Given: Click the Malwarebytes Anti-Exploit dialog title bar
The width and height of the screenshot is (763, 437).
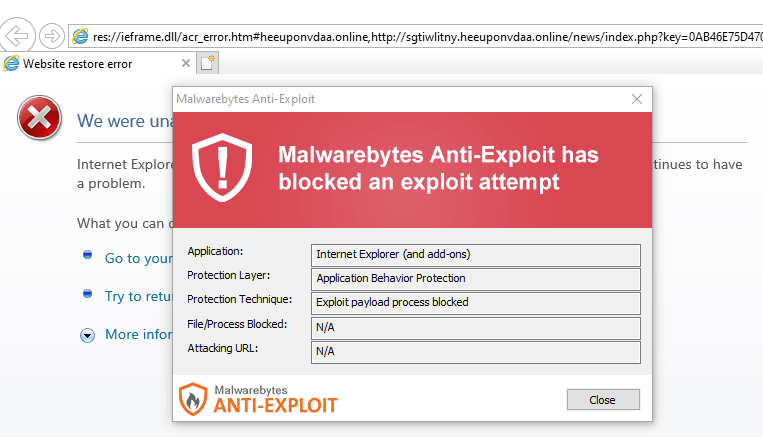Looking at the screenshot, I should [x=400, y=99].
